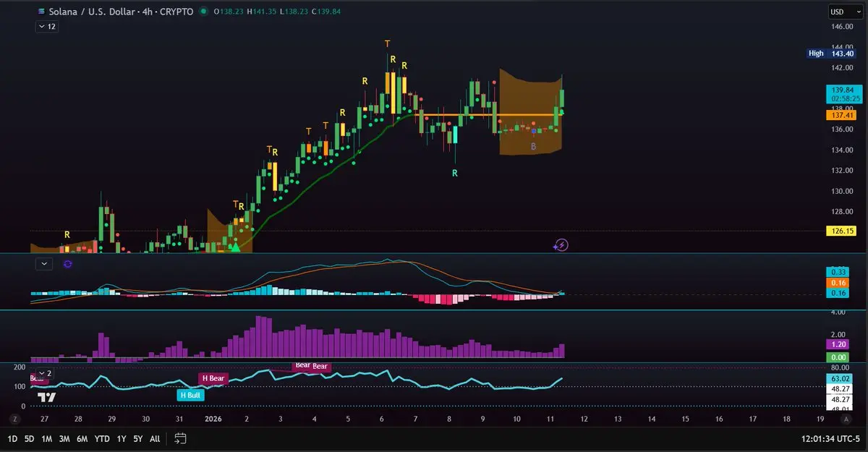Select the 5D time range
The image size is (868, 452).
(x=29, y=438)
